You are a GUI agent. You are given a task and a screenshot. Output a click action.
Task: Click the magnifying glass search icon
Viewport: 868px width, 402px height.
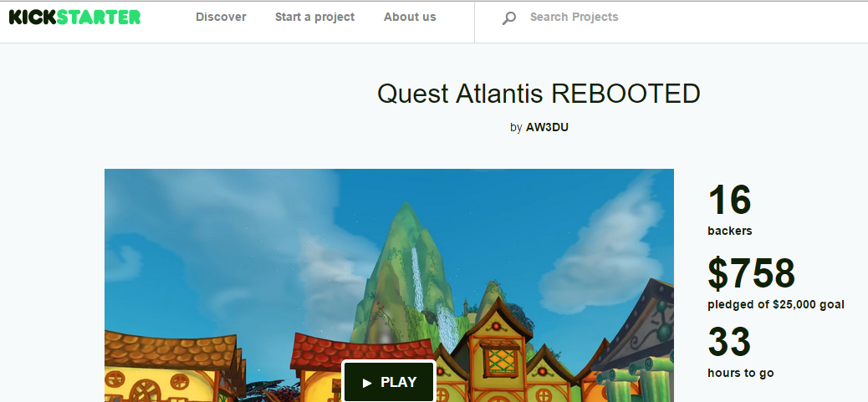pyautogui.click(x=508, y=18)
